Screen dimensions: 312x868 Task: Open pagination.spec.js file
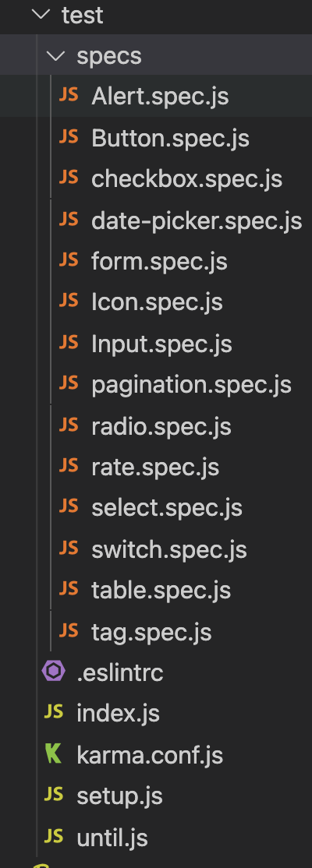pyautogui.click(x=192, y=385)
